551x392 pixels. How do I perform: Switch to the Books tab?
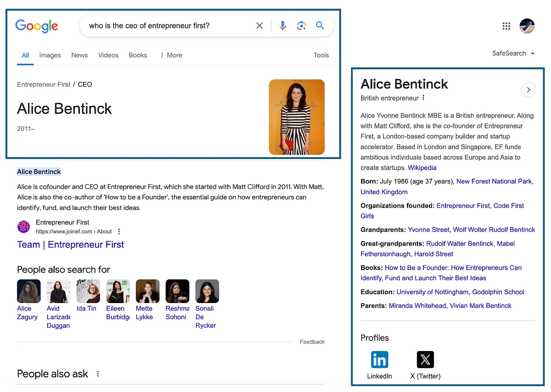(138, 55)
